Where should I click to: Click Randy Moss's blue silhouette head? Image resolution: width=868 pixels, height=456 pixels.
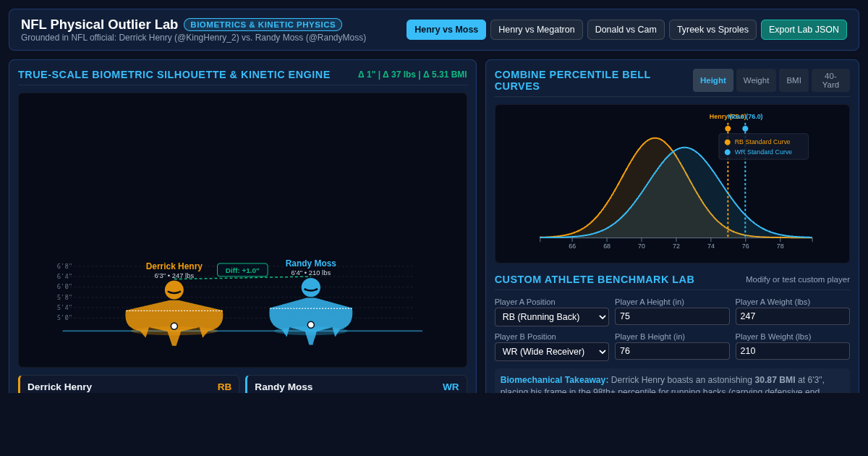(311, 287)
